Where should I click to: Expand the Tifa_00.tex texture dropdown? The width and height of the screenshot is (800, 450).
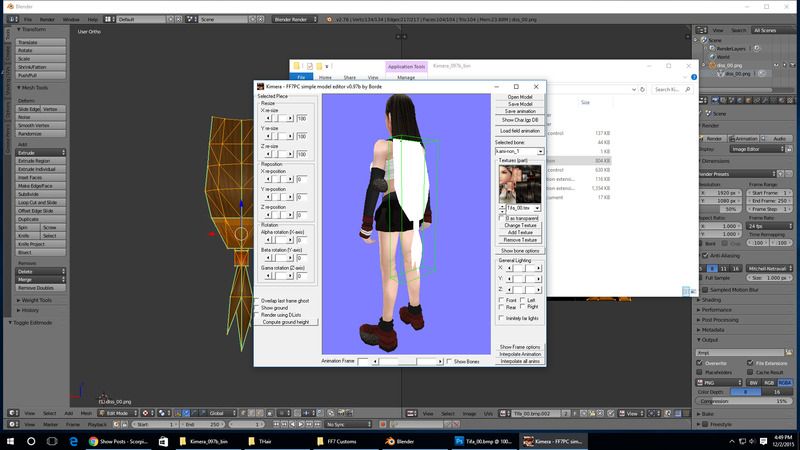tap(537, 208)
